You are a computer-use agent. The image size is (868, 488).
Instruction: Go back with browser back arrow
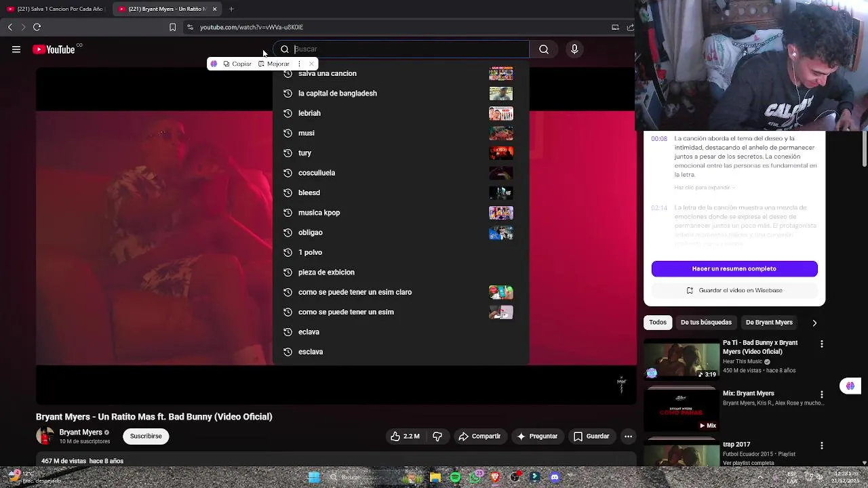[x=9, y=27]
